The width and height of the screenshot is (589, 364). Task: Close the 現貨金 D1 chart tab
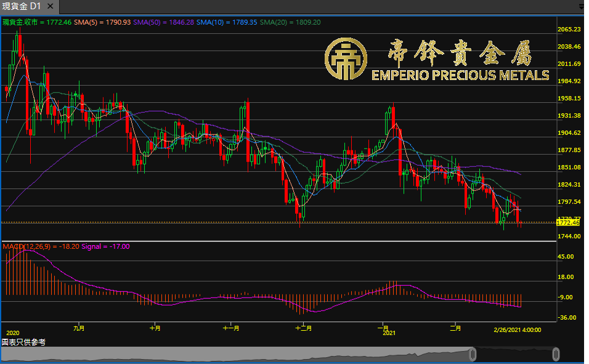click(x=50, y=7)
